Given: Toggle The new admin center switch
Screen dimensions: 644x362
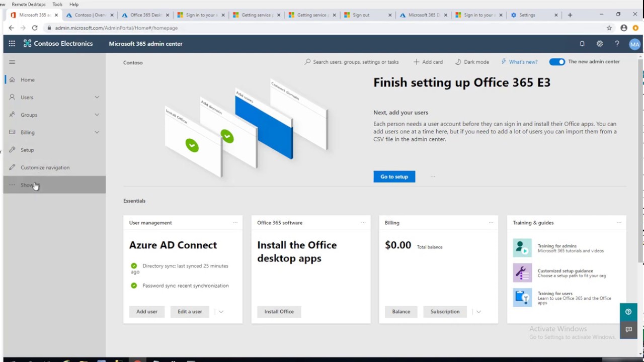Looking at the screenshot, I should click(x=557, y=62).
